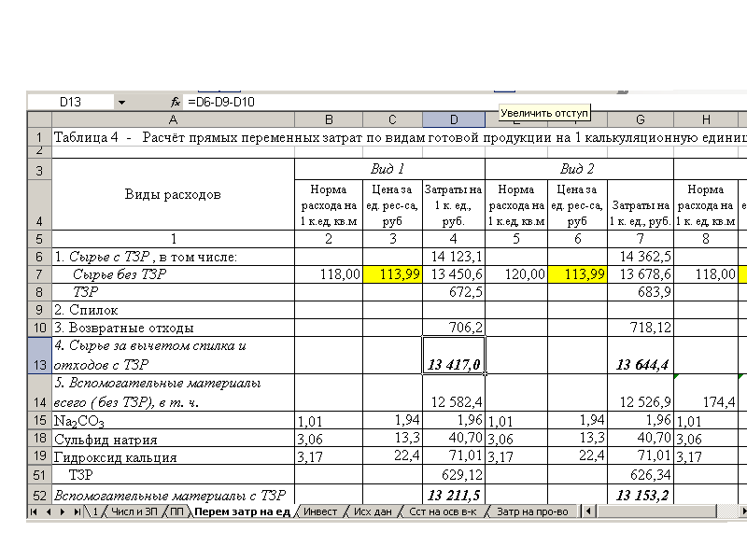Select column B header
The width and height of the screenshot is (747, 560).
[x=329, y=119]
